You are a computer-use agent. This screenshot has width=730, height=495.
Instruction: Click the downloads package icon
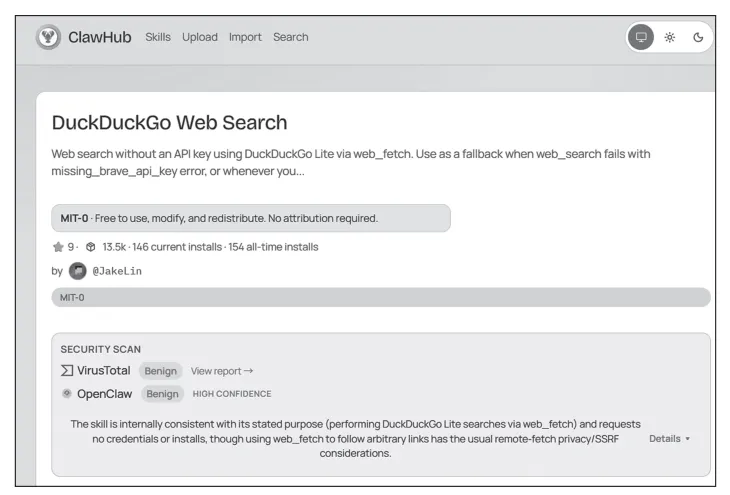click(91, 247)
